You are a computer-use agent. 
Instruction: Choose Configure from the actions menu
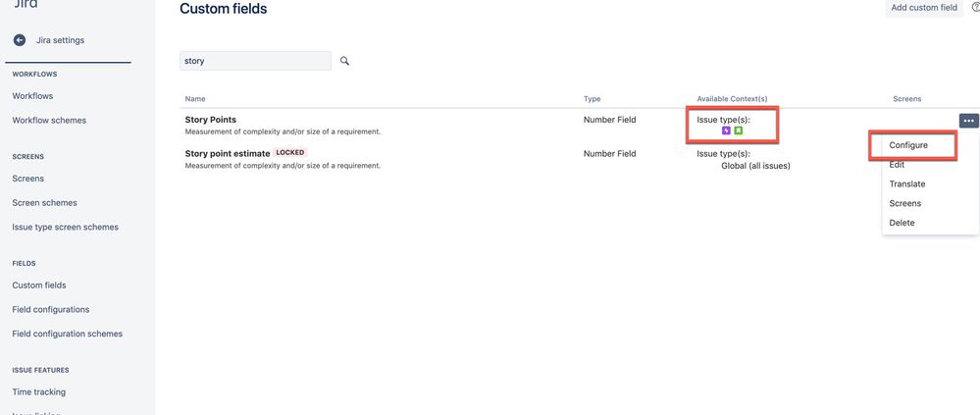(x=908, y=145)
